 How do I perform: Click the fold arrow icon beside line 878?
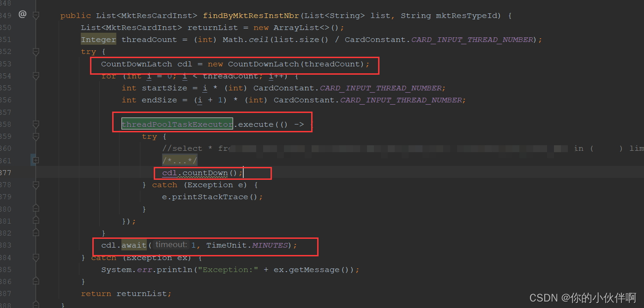36,185
